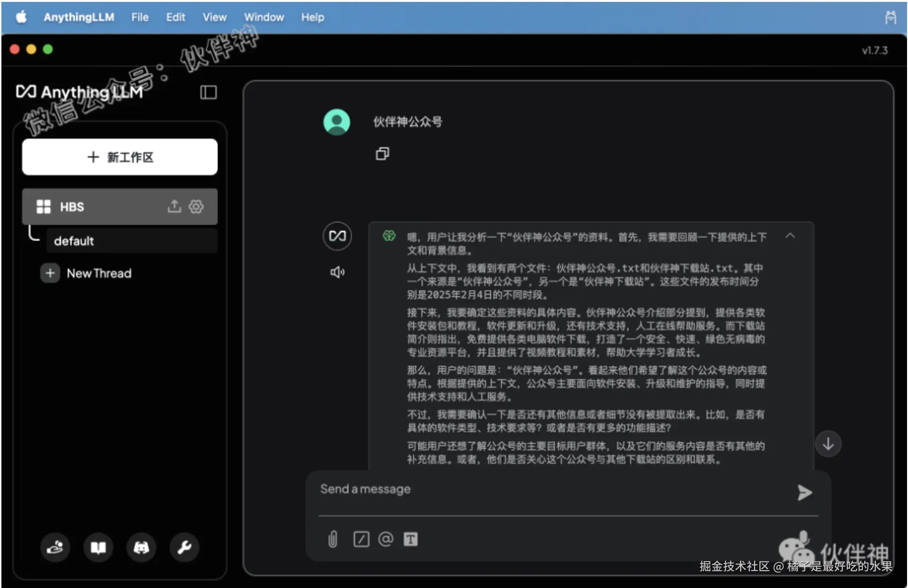Screen dimensions: 908x588
Task: Click the brain thought icon
Action: 389,235
